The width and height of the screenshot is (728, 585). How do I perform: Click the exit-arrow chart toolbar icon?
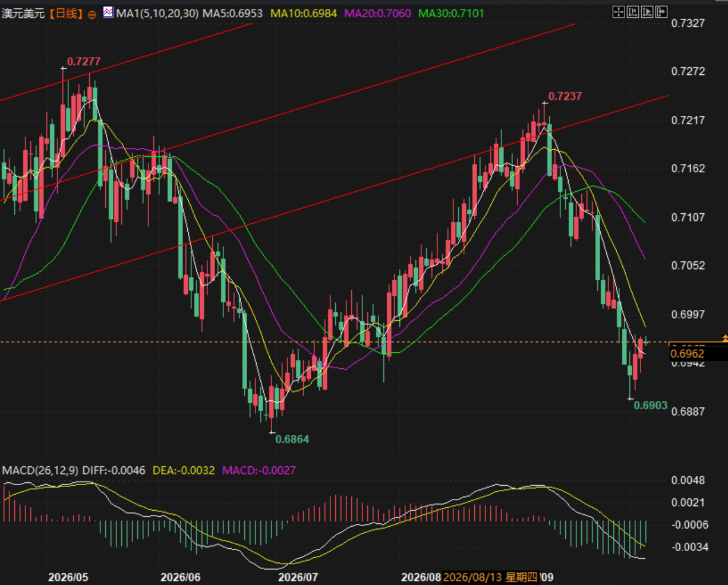tap(661, 11)
